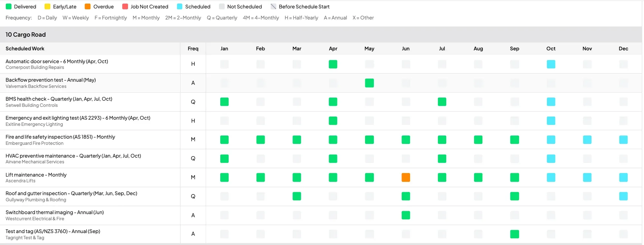Screen dimensions: 644x245
Task: Click the yellow Early/Late legend swatch
Action: tap(47, 6)
